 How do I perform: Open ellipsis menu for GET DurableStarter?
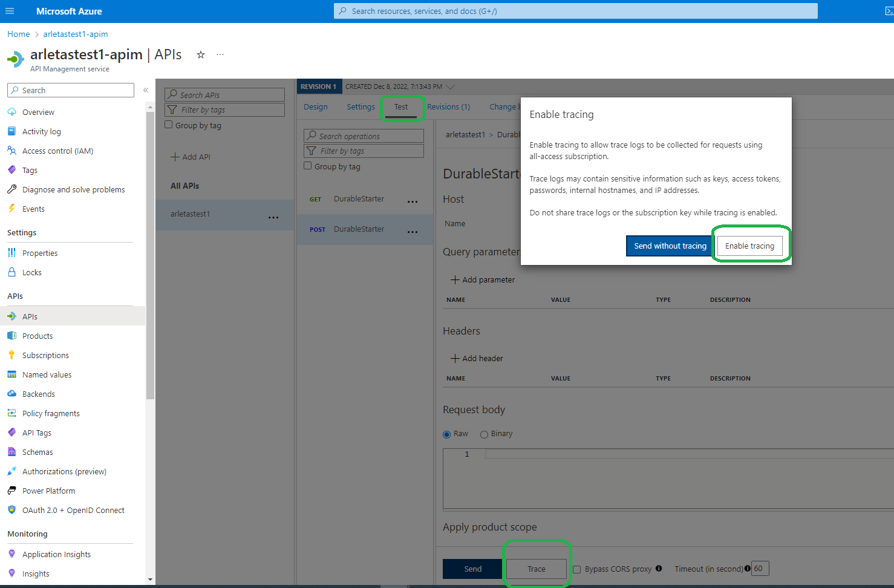pos(413,202)
